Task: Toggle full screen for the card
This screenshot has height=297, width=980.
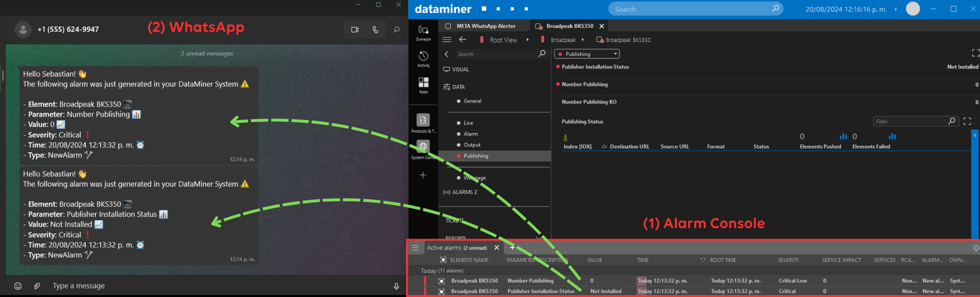Action: coord(975,53)
